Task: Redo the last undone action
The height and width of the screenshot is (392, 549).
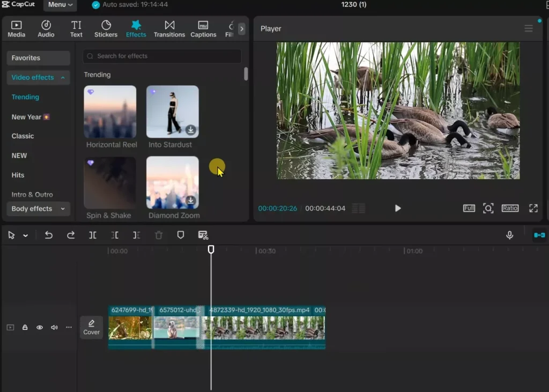Action: [x=70, y=235]
